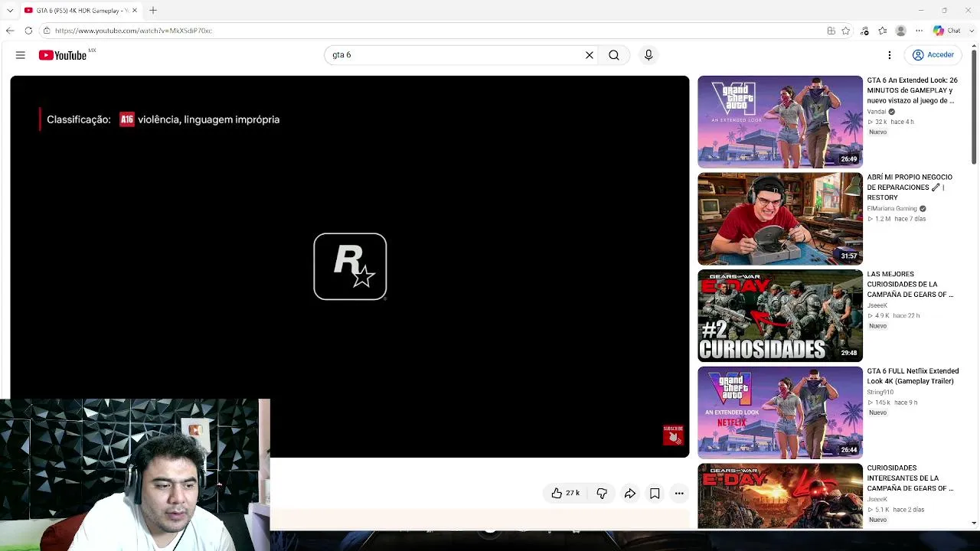Save the video with the bookmark icon

(655, 494)
